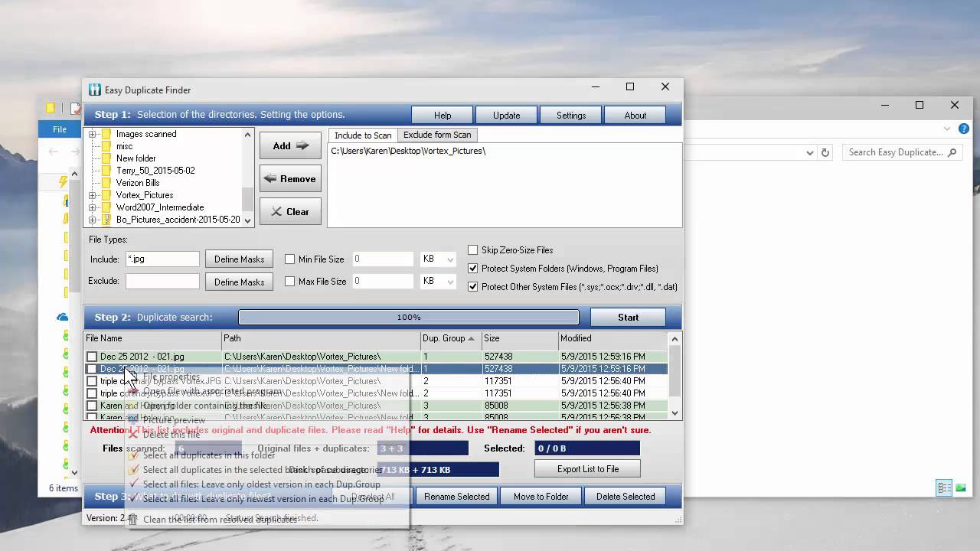Switch to the Include to Scan tab
This screenshot has height=551, width=980.
[x=363, y=135]
